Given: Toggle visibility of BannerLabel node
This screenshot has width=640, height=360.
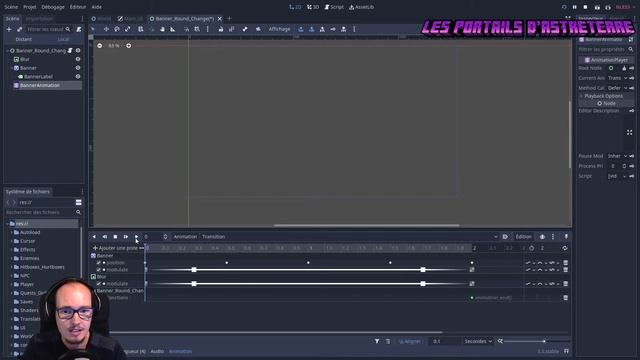Looking at the screenshot, I should (78, 76).
